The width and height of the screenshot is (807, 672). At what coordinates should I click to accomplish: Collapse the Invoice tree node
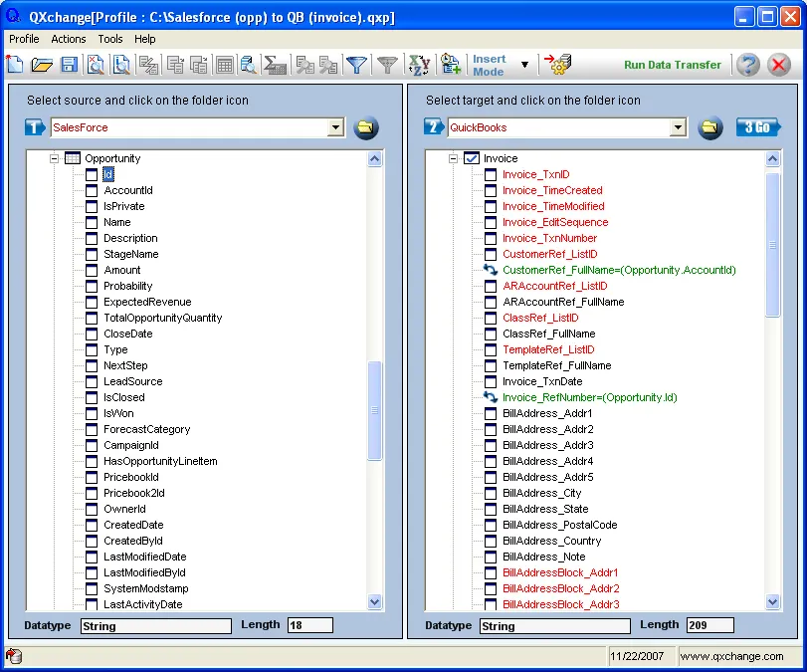pos(453,158)
